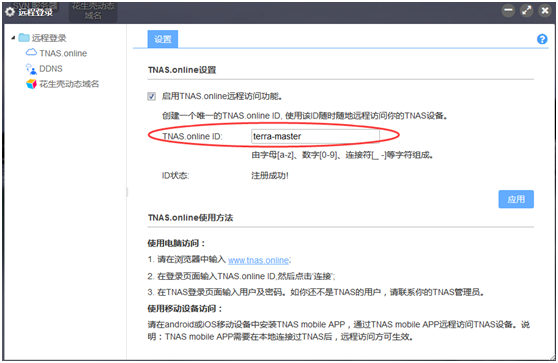The width and height of the screenshot is (558, 363).
Task: Select the 远程登录 root tree item
Action: [49, 38]
